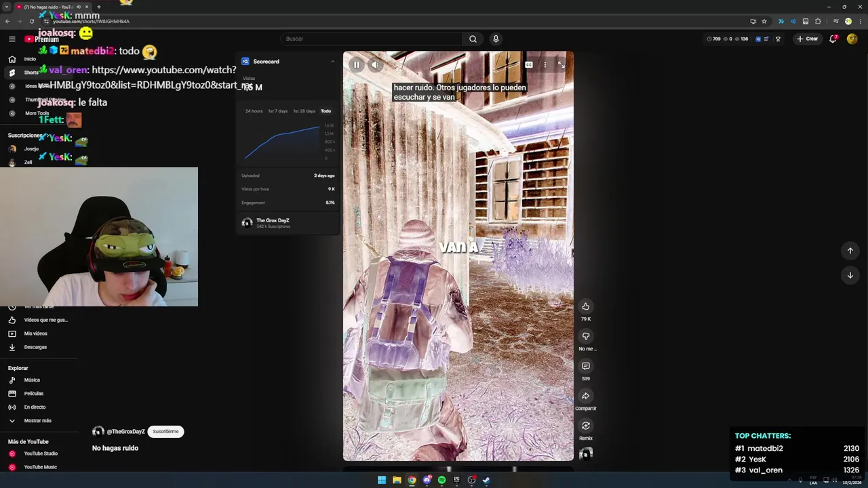Screen dimensions: 868x488
Task: Open Chrome's three-dot menu
Action: pos(861,21)
